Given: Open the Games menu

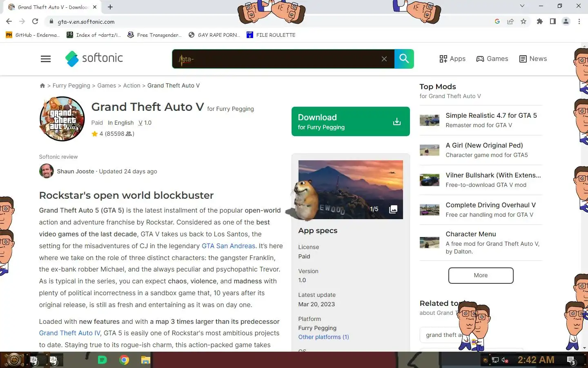Looking at the screenshot, I should tap(492, 59).
